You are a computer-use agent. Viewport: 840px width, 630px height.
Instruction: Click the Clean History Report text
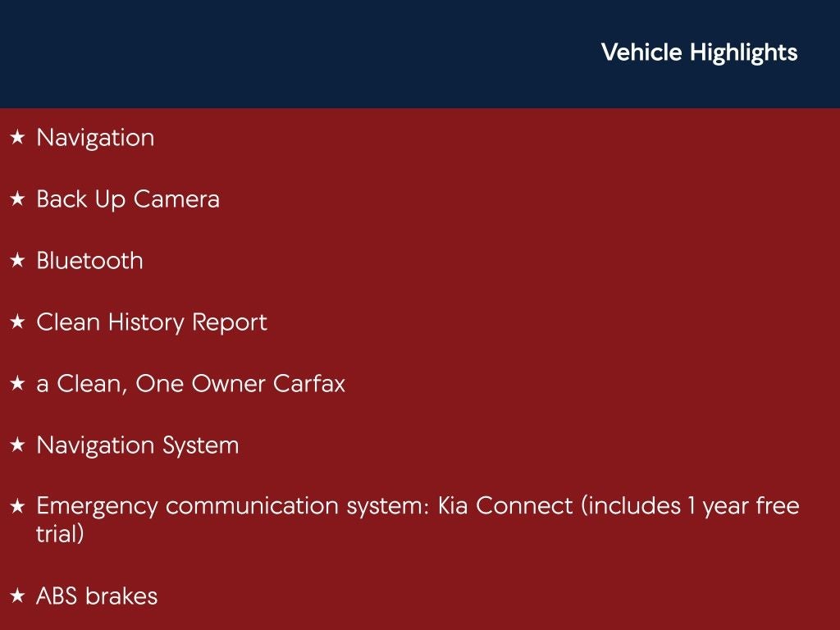[x=152, y=322]
